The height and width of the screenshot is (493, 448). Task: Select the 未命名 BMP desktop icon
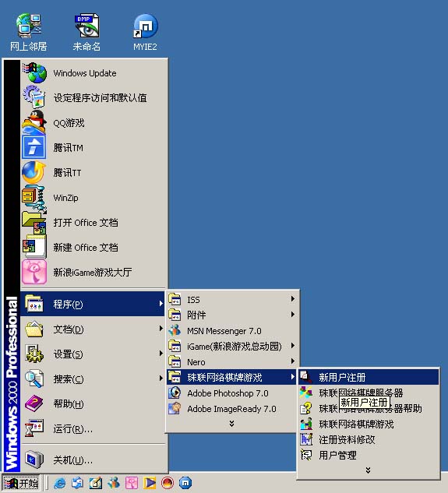[x=86, y=32]
